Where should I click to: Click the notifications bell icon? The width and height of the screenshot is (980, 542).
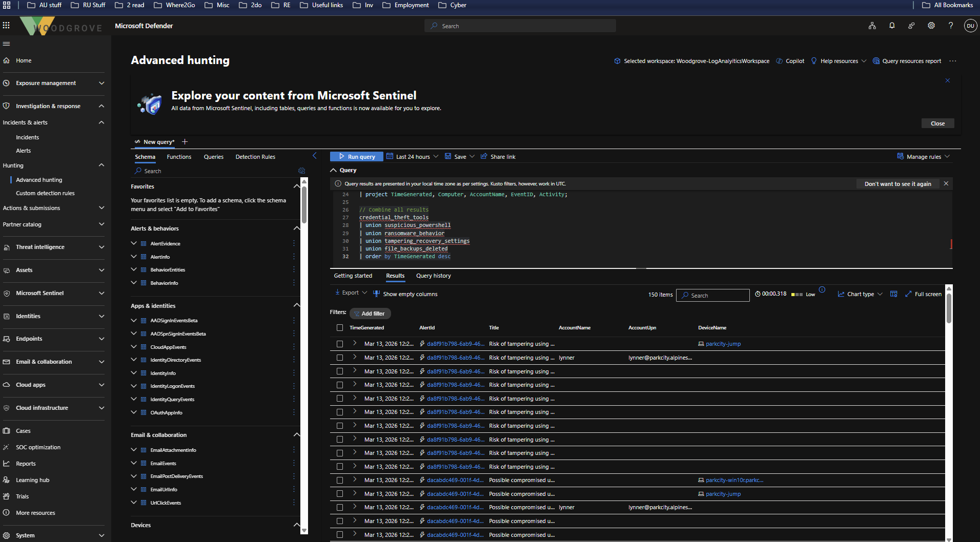pos(892,26)
